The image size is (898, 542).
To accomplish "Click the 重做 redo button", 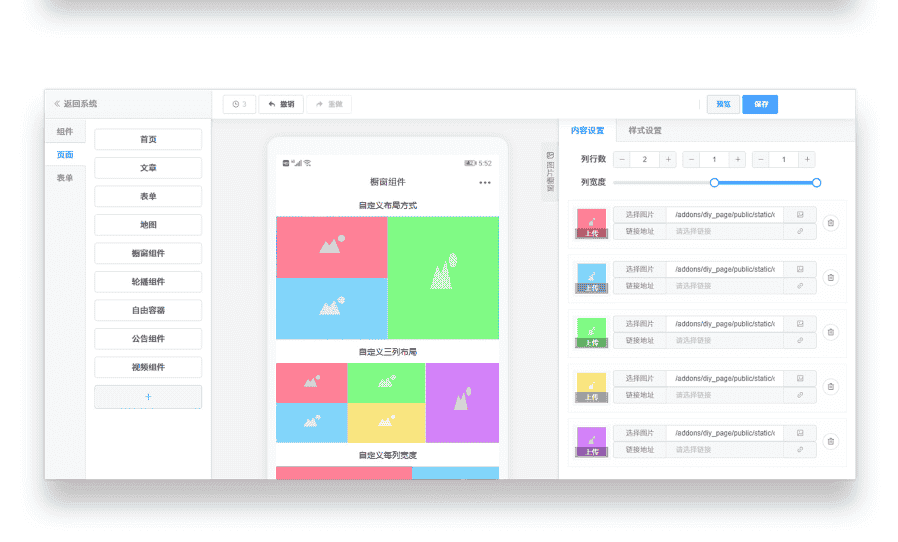I will [329, 104].
